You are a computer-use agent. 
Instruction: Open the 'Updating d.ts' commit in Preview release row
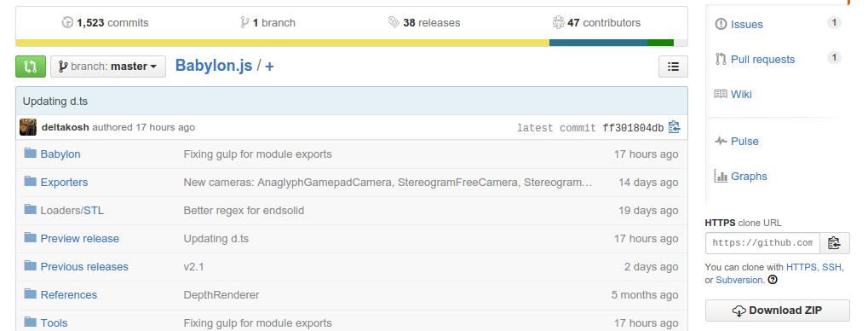[216, 239]
